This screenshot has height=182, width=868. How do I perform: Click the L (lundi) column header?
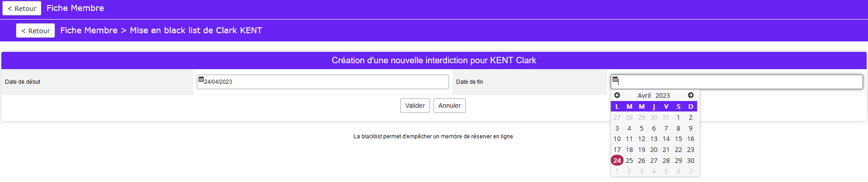click(x=617, y=106)
